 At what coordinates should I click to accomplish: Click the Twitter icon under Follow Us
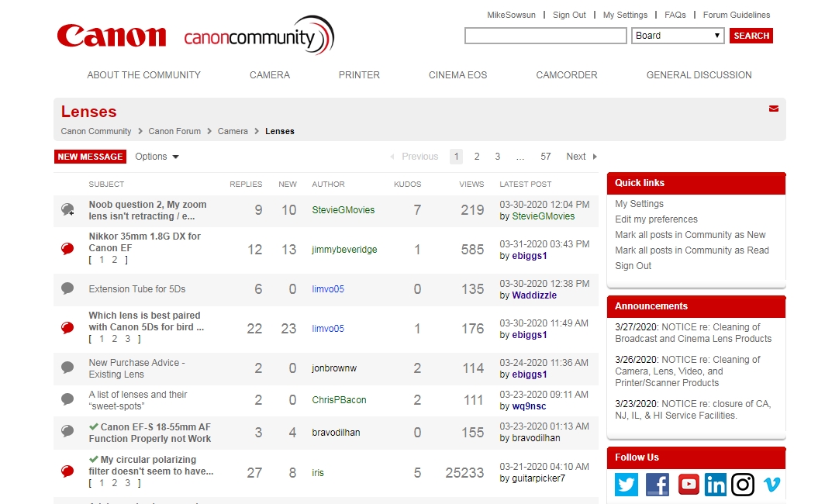click(x=627, y=485)
